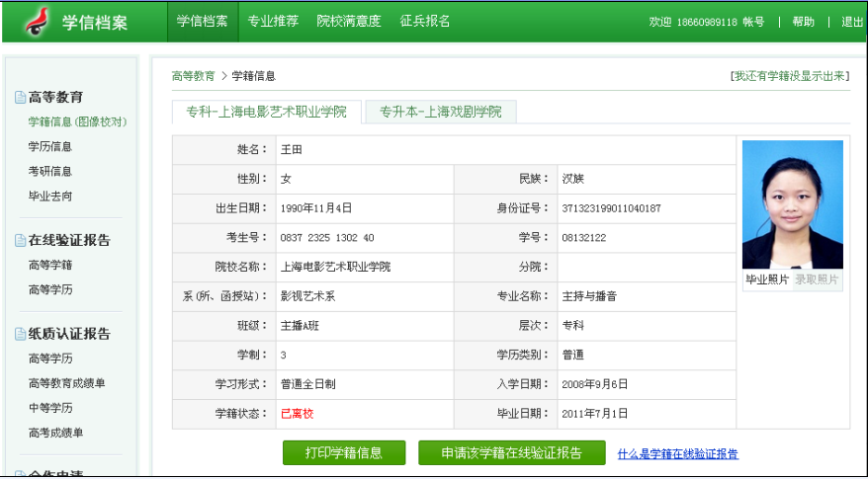Click the 学信档案 bird logo icon
The width and height of the screenshot is (868, 479).
coord(37,21)
